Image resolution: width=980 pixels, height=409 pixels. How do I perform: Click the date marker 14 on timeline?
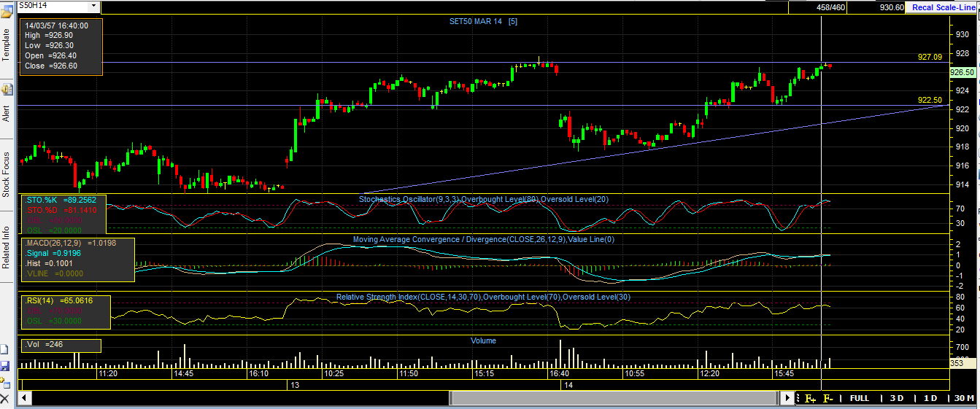[567, 384]
